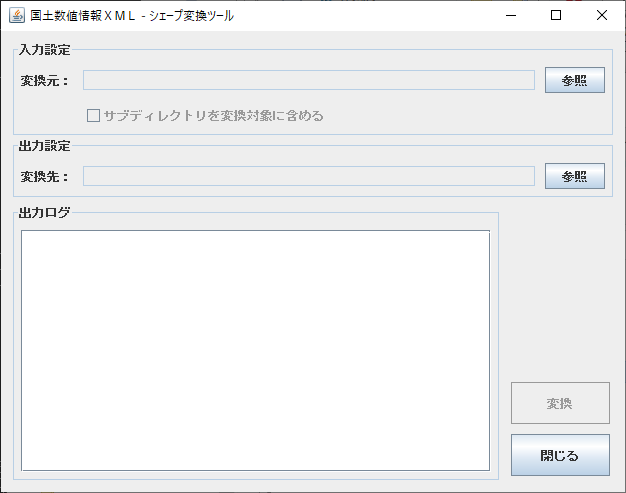Screen dimensions: 626x493
Task: Click the 変換元 source path input field
Action: [308, 80]
